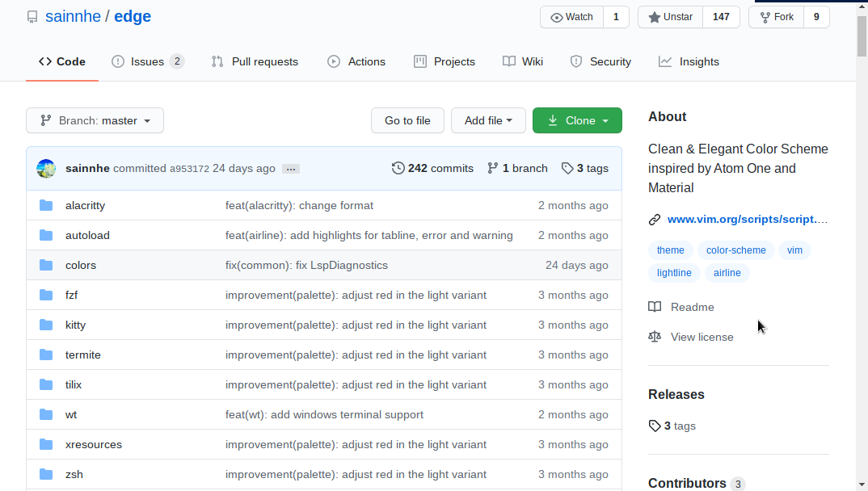The image size is (868, 491).
Task: Open the Branch: master dropdown
Action: coord(95,120)
